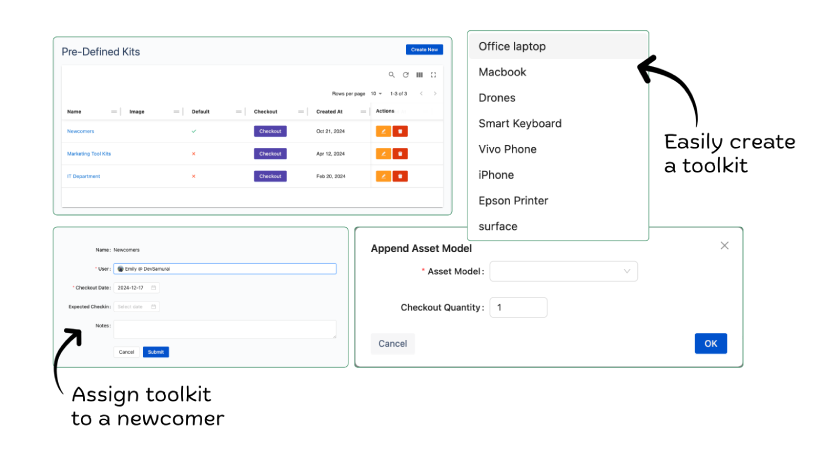The width and height of the screenshot is (820, 462).
Task: Open the Asset Model dropdown
Action: (563, 271)
